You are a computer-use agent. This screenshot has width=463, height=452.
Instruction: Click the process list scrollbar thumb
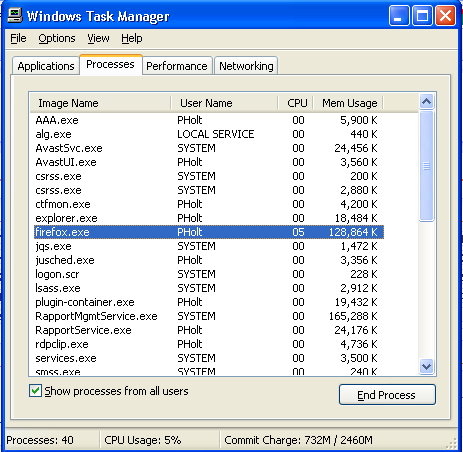[427, 166]
